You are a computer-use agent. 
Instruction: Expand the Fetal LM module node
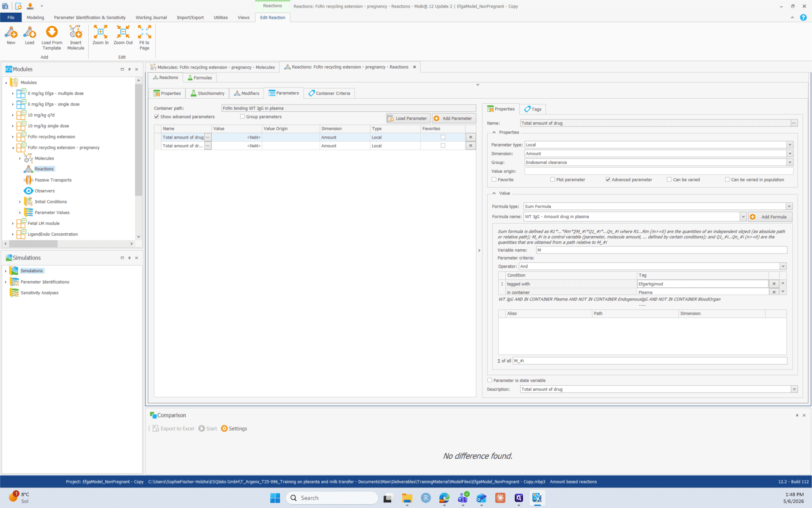pyautogui.click(x=13, y=224)
